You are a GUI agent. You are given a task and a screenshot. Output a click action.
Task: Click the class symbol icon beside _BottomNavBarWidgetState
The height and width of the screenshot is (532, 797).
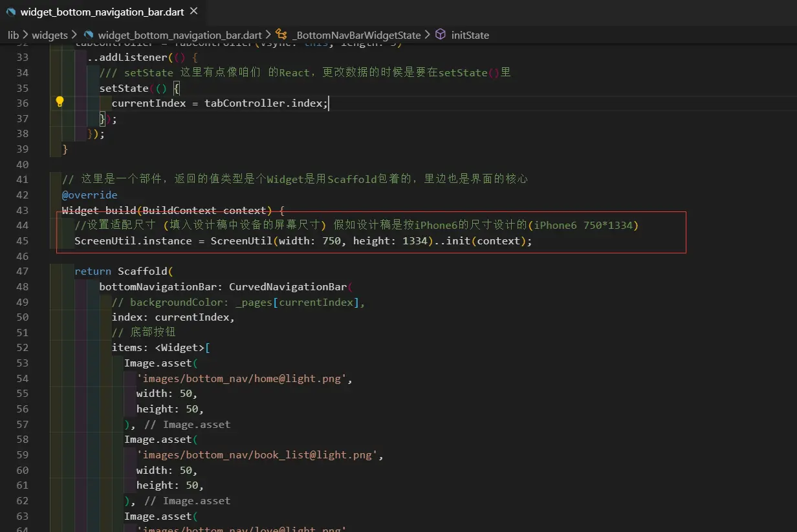(281, 35)
